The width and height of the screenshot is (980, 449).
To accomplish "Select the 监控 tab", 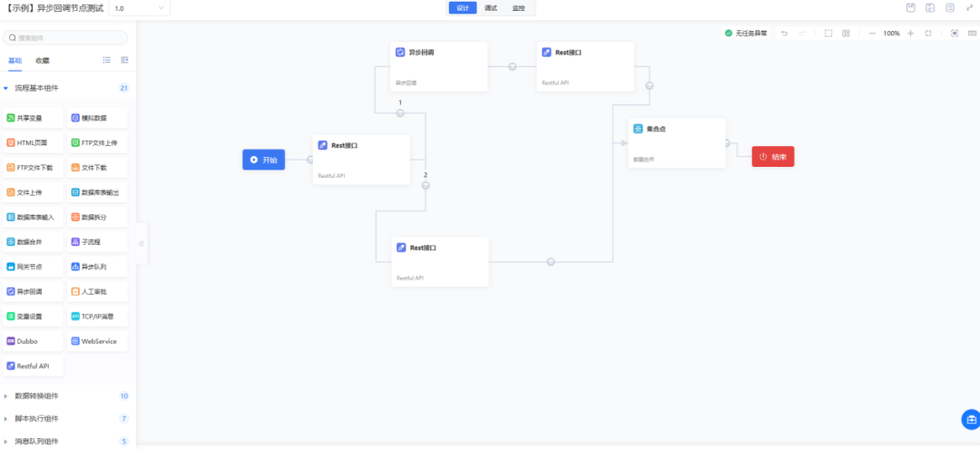I will point(518,8).
